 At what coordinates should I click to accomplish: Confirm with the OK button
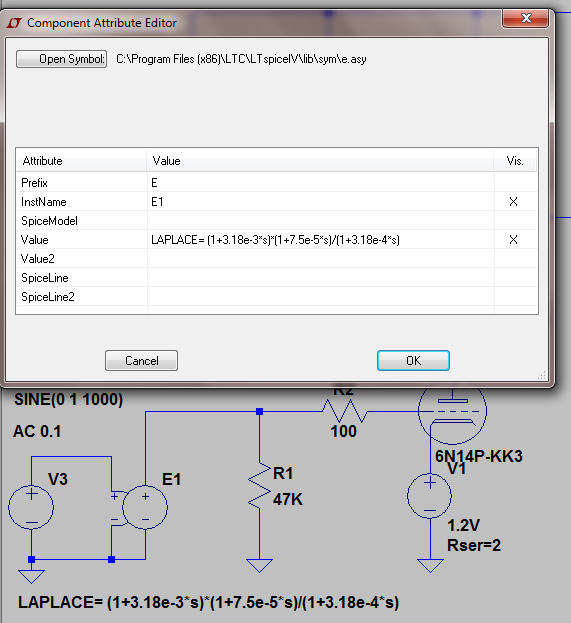coord(413,360)
